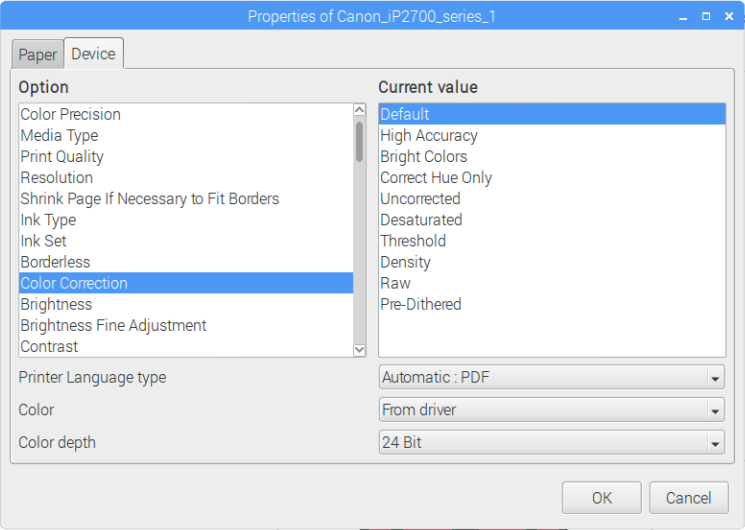
Task: Open the Color dropdown set to From driver
Action: (552, 410)
